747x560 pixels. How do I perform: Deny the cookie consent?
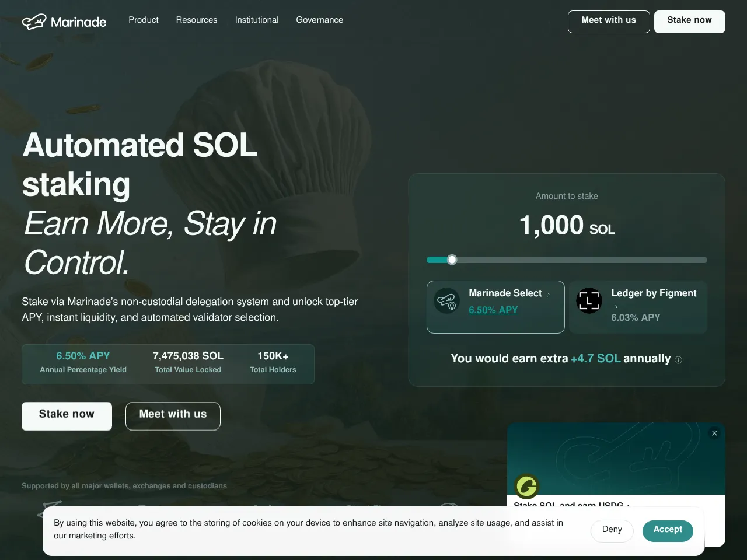612,530
